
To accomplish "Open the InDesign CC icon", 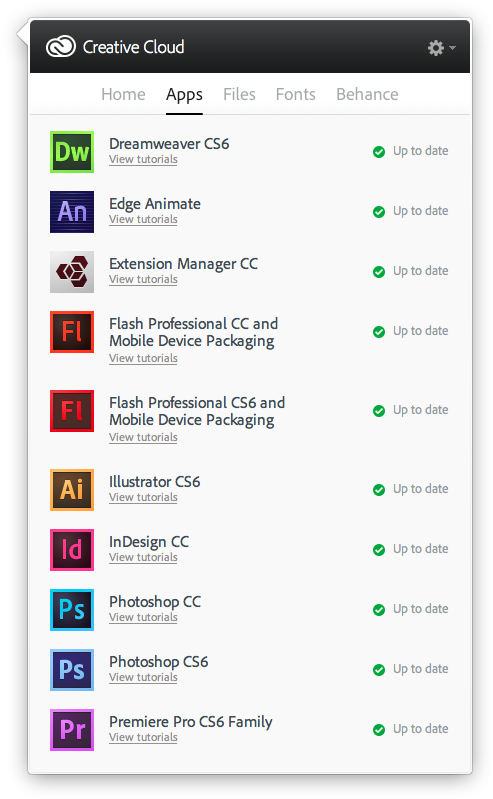I will tap(72, 550).
